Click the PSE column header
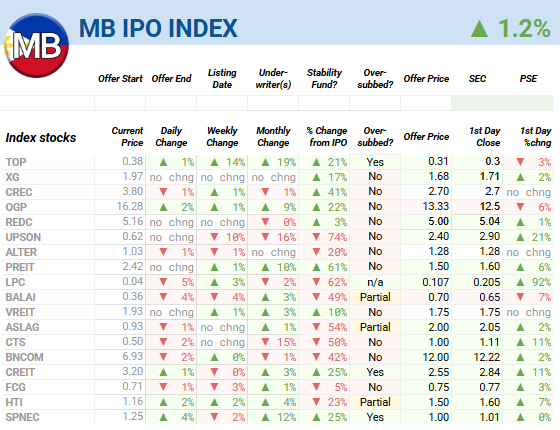This screenshot has height=430, width=560. coord(528,79)
